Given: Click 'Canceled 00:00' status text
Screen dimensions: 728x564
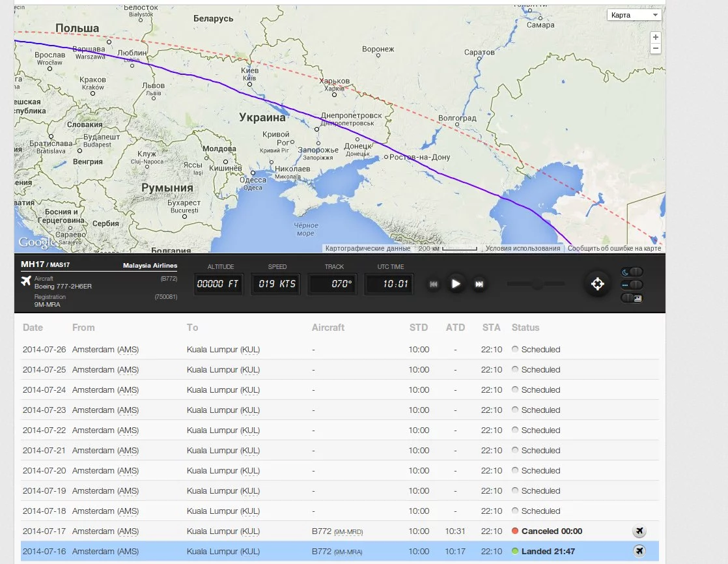Looking at the screenshot, I should coord(552,531).
